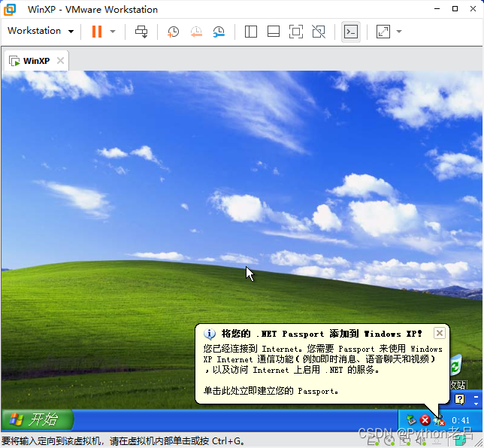Dismiss the .NET Passport balloon
Screen dimensions: 484x448
(440, 333)
